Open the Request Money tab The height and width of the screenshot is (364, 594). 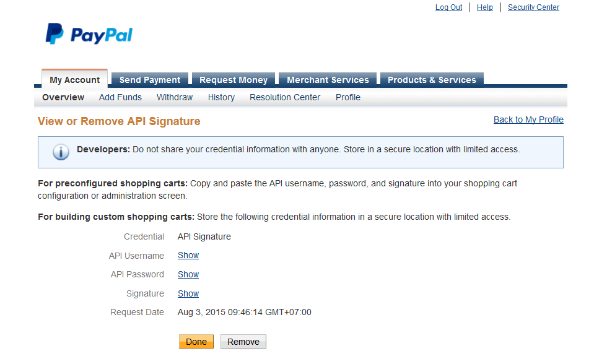point(234,80)
